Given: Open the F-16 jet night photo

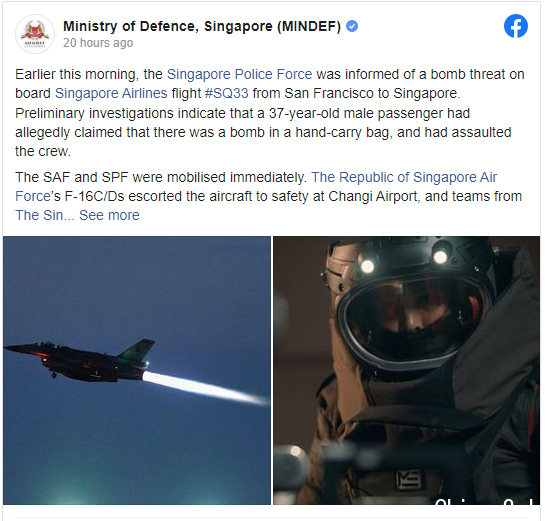Looking at the screenshot, I should (137, 370).
